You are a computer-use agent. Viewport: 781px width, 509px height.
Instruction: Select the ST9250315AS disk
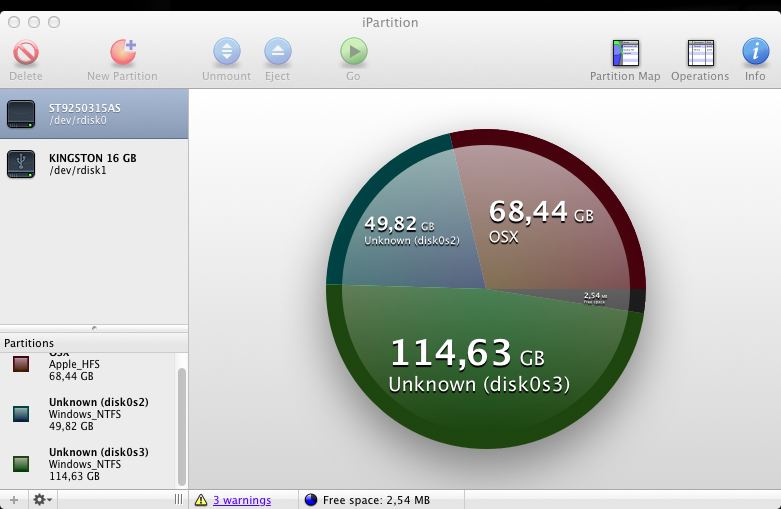pyautogui.click(x=94, y=114)
